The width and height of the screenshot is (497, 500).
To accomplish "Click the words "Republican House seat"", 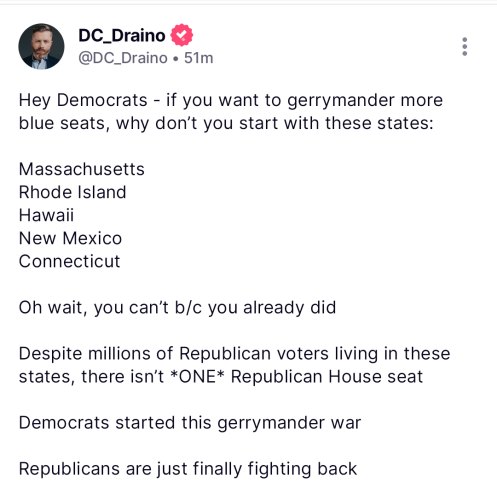I will click(327, 377).
